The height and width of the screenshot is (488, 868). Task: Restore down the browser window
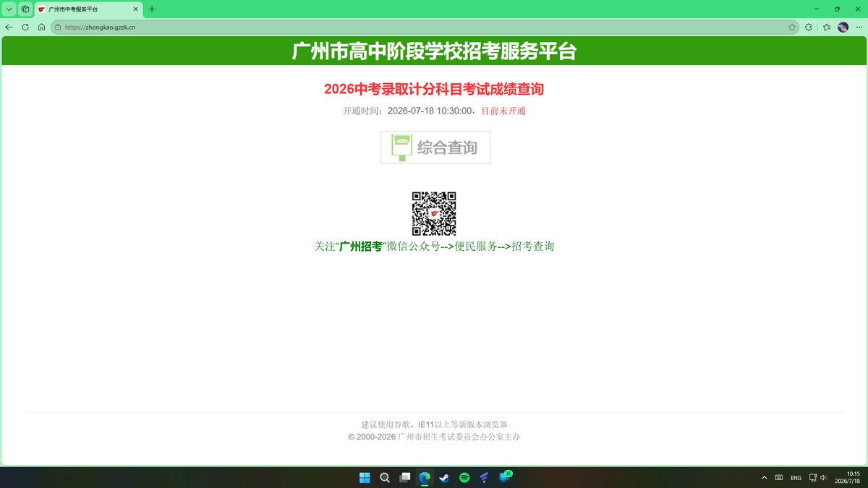tap(837, 9)
